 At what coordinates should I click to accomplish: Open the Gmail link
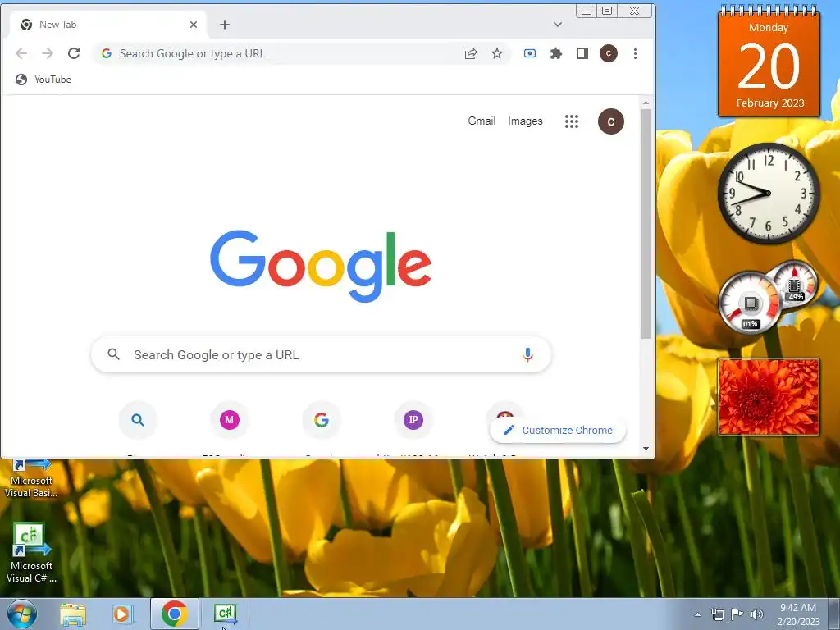point(482,121)
